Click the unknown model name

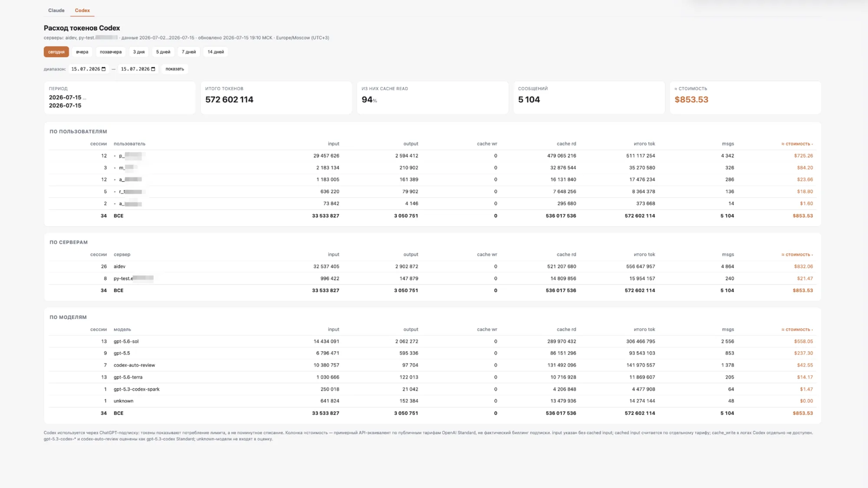[124, 401]
